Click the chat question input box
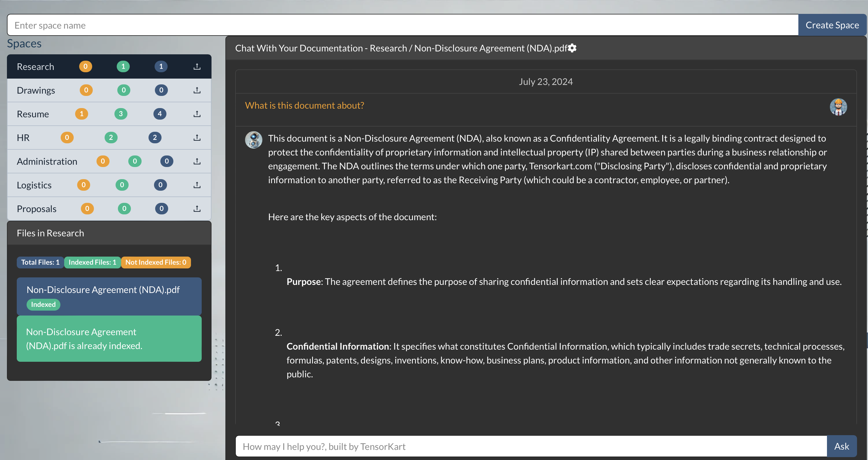 point(531,446)
